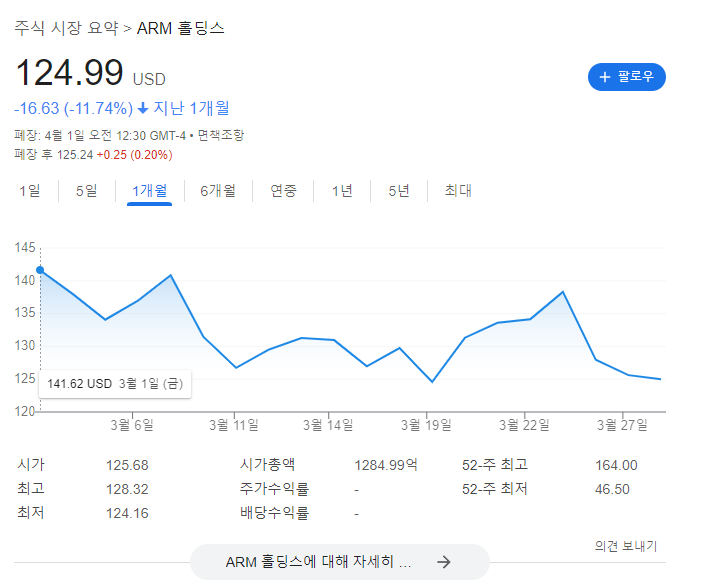Show the 최대 chart range
The height and width of the screenshot is (585, 711).
pos(458,191)
